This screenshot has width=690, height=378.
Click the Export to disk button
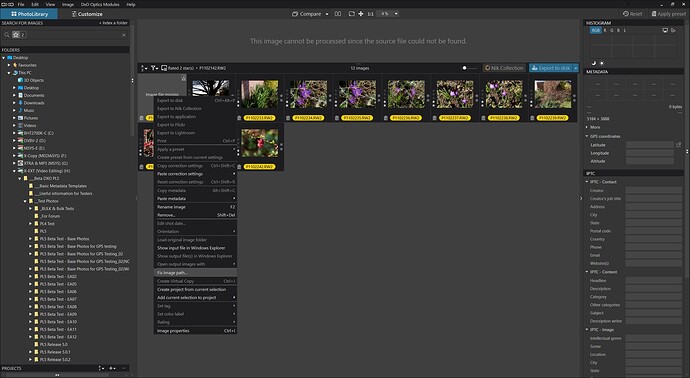(551, 68)
